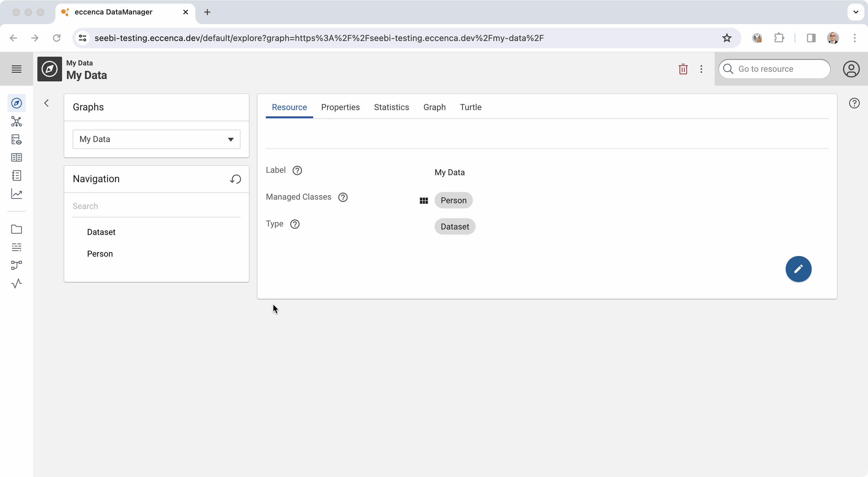This screenshot has width=868, height=477.
Task: Collapse the left panel with chevron arrow
Action: coord(46,103)
